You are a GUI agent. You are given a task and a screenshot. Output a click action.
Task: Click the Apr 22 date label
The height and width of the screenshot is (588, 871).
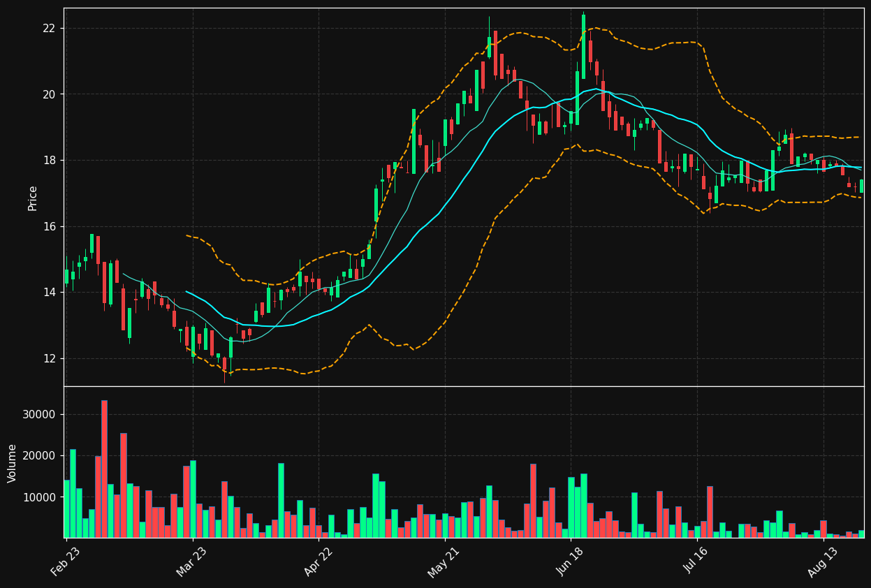tap(318, 561)
